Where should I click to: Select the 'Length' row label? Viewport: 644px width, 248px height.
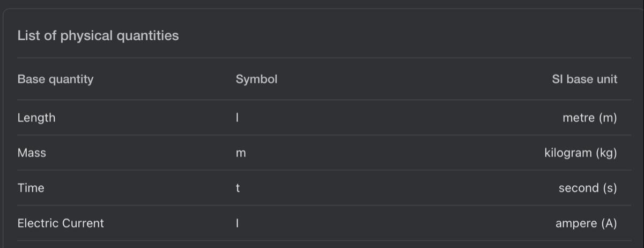(36, 118)
